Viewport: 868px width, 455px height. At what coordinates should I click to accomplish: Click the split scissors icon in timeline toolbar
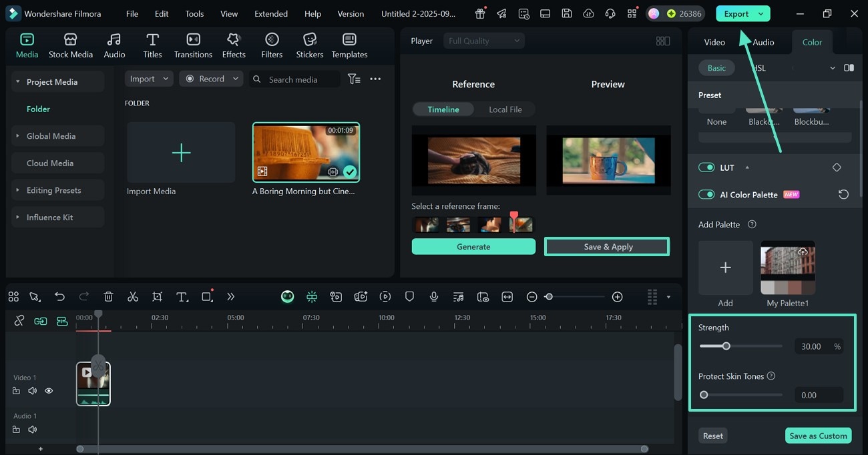[x=133, y=297]
